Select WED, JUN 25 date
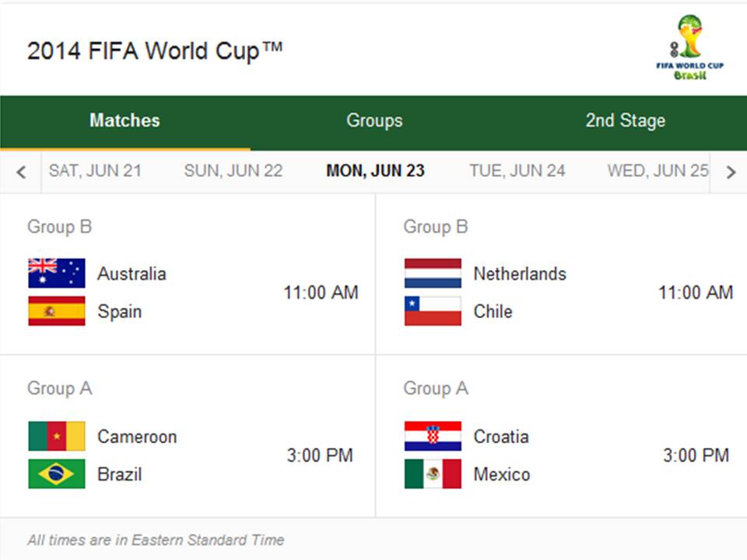This screenshot has height=560, width=747. click(658, 171)
